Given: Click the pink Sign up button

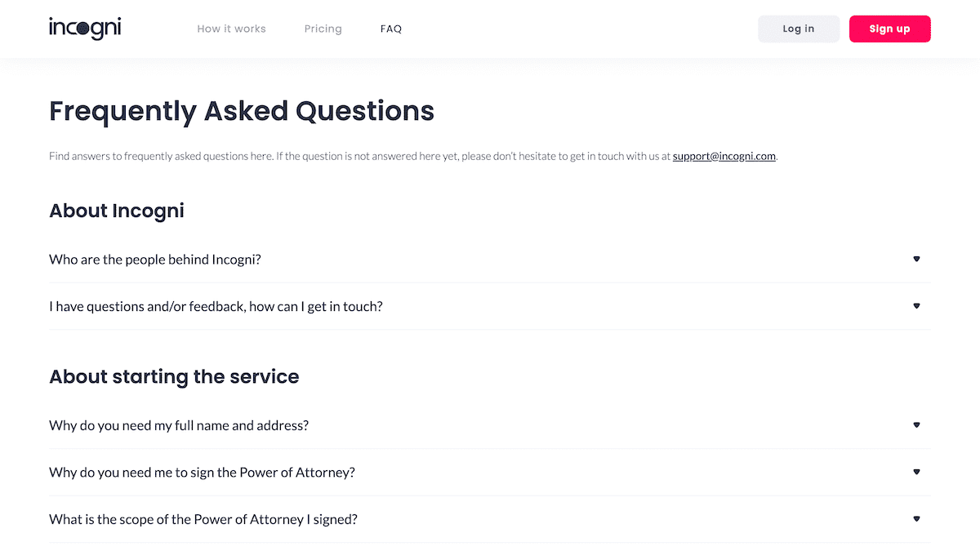Looking at the screenshot, I should coord(889,29).
